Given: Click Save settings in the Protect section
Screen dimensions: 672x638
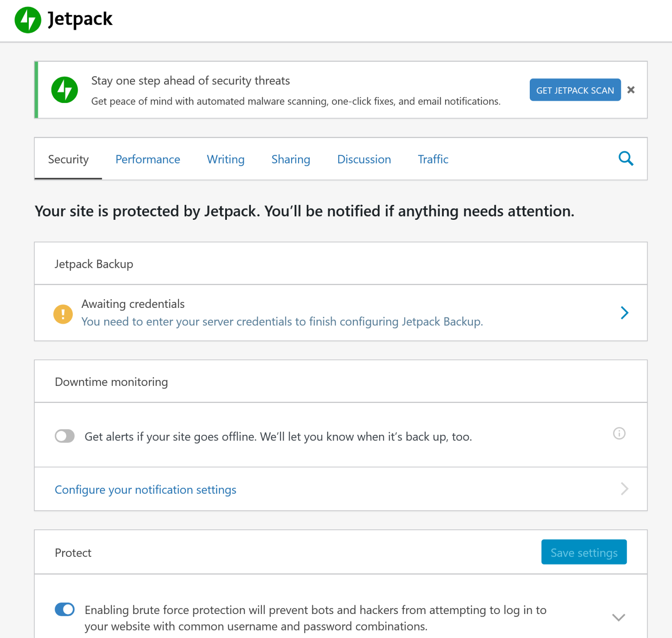Looking at the screenshot, I should 583,553.
